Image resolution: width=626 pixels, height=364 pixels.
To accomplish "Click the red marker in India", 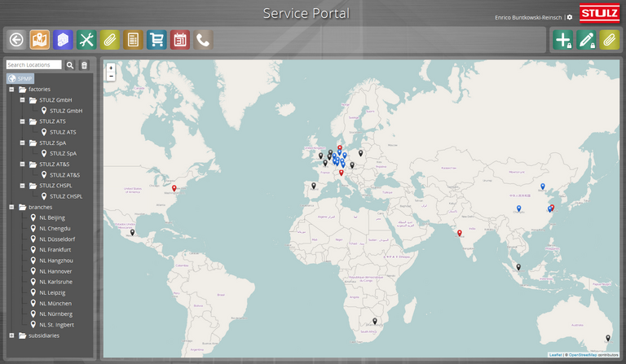I will pos(460,233).
